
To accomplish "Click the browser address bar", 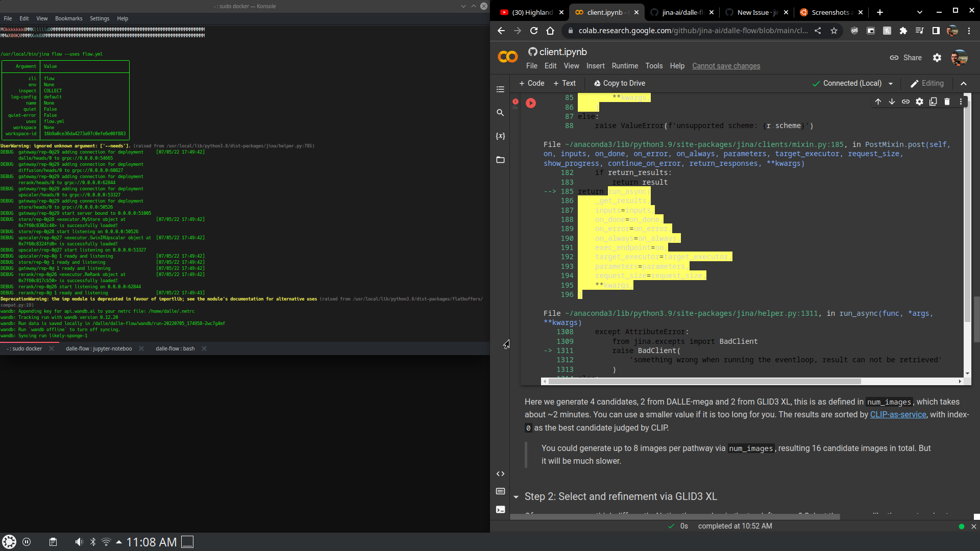I will point(689,31).
